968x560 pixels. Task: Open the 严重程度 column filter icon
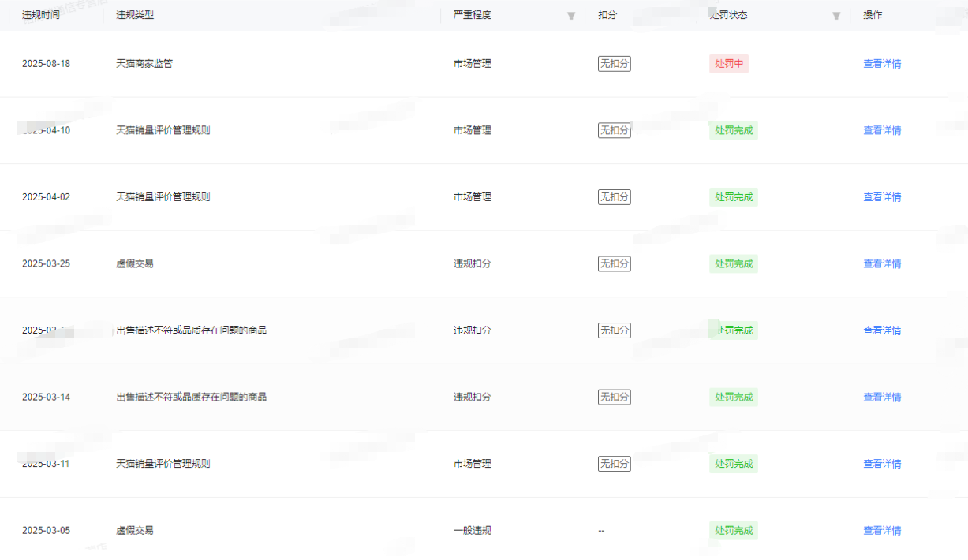click(x=571, y=16)
